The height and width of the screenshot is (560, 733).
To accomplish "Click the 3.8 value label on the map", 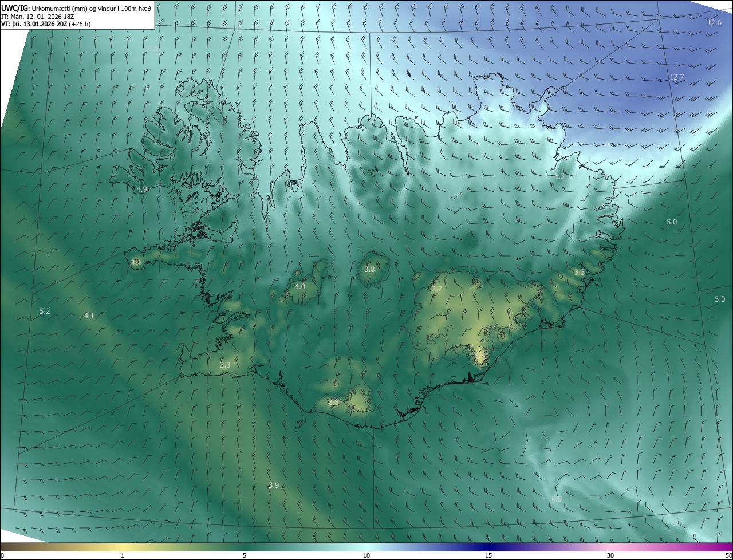I will pyautogui.click(x=369, y=269).
